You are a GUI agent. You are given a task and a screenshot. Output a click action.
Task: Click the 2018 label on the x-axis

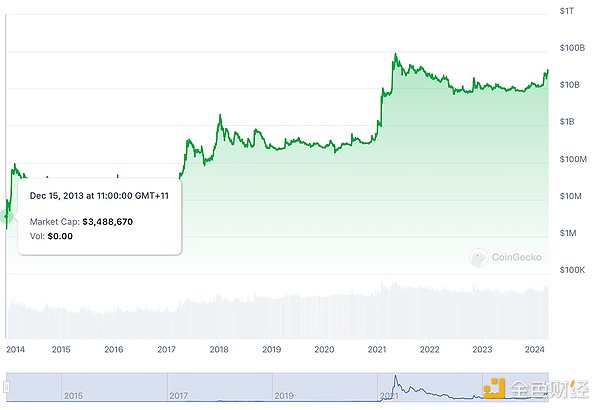(219, 350)
